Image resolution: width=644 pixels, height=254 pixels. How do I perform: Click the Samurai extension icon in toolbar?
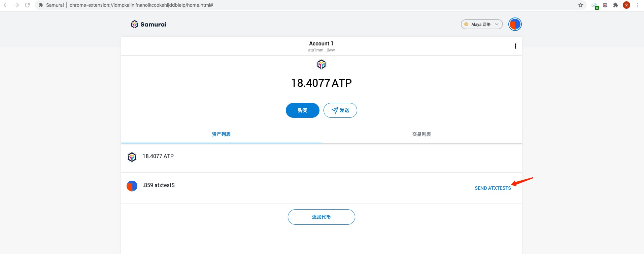point(605,5)
